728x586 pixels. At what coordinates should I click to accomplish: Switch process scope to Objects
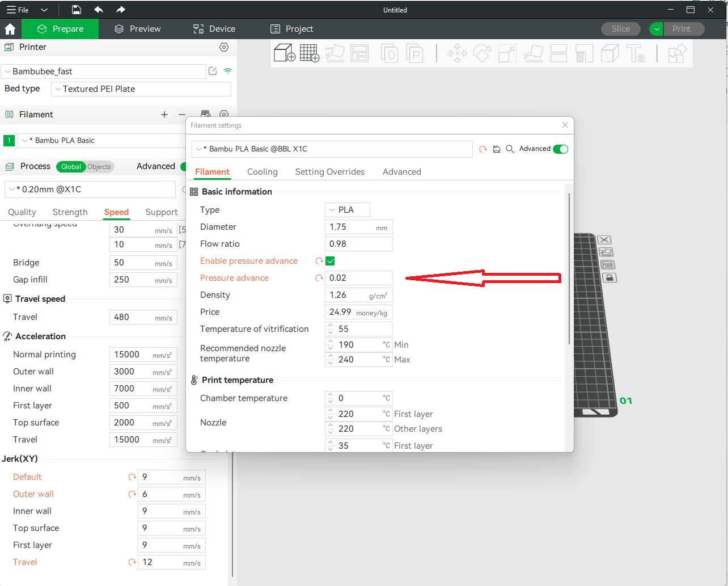click(x=99, y=167)
